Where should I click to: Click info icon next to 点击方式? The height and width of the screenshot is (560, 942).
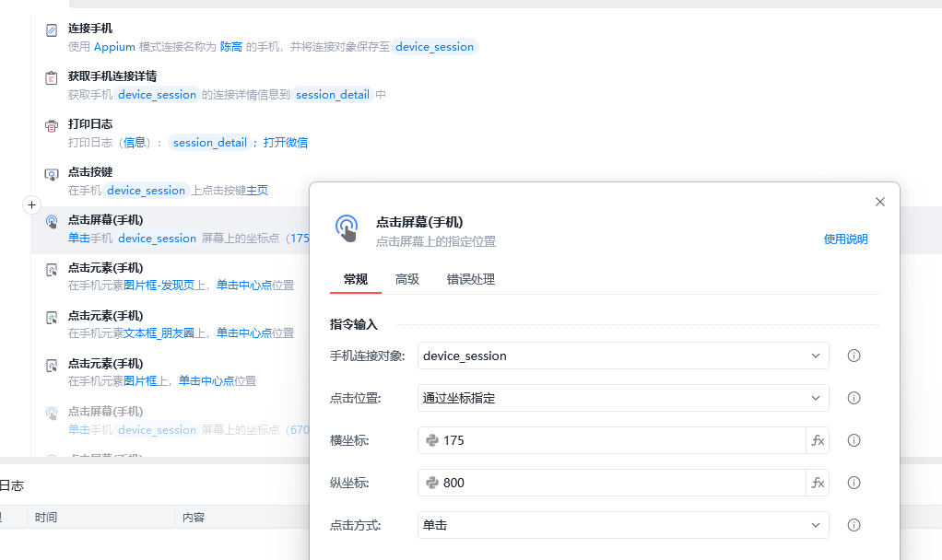pyautogui.click(x=854, y=525)
